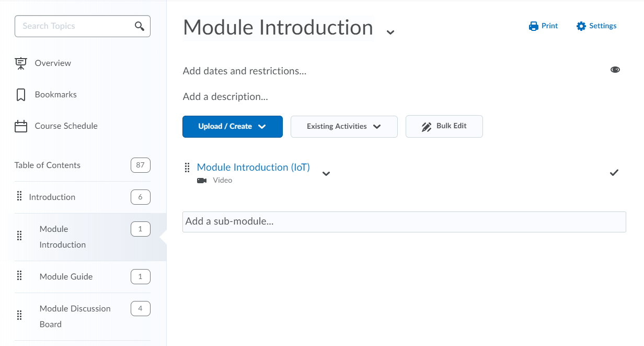Expand options chevron for Module Introduction (IoT)
The width and height of the screenshot is (644, 346).
(326, 174)
